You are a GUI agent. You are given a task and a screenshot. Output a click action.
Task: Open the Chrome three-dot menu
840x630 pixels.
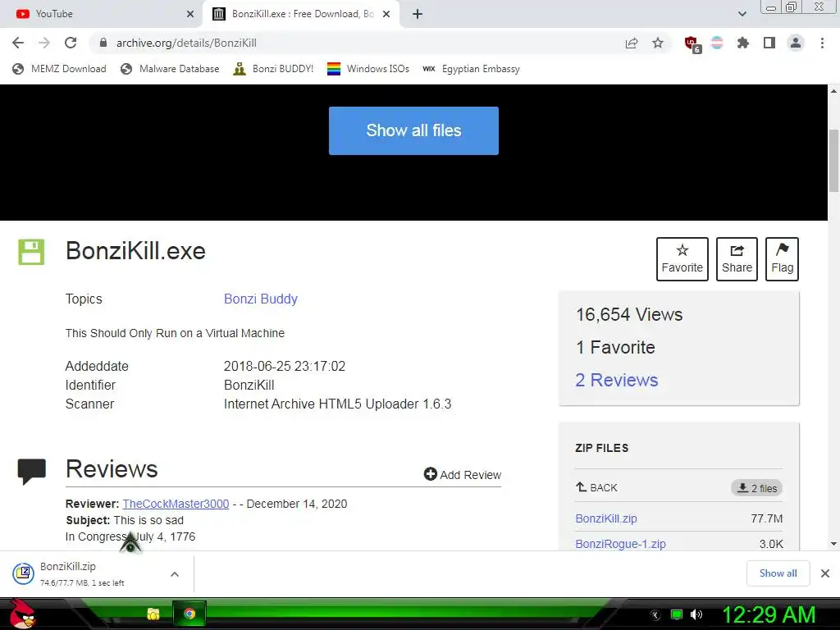pos(822,43)
